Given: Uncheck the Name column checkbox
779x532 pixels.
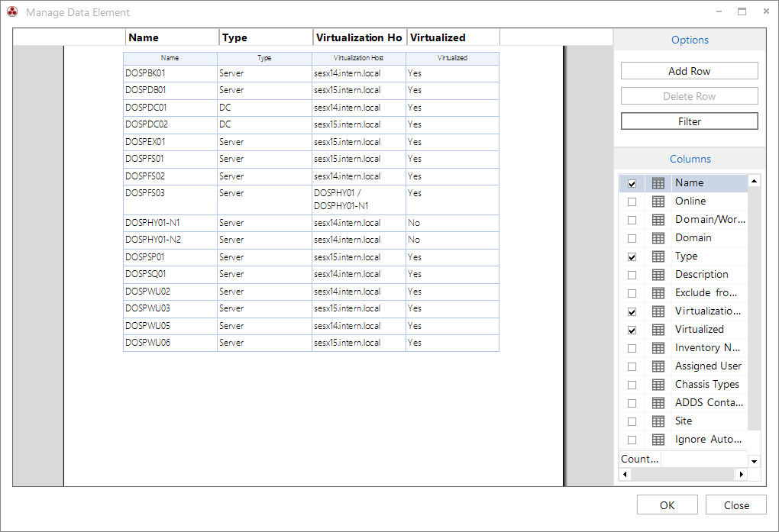Looking at the screenshot, I should [632, 184].
